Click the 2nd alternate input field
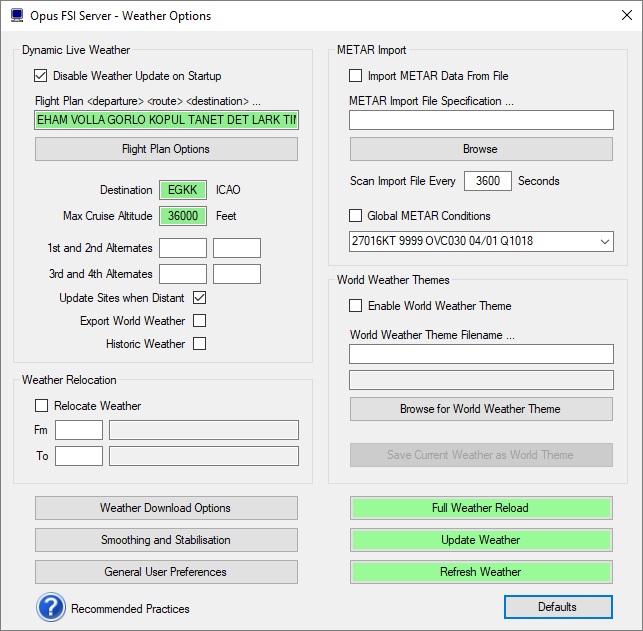 pos(237,248)
